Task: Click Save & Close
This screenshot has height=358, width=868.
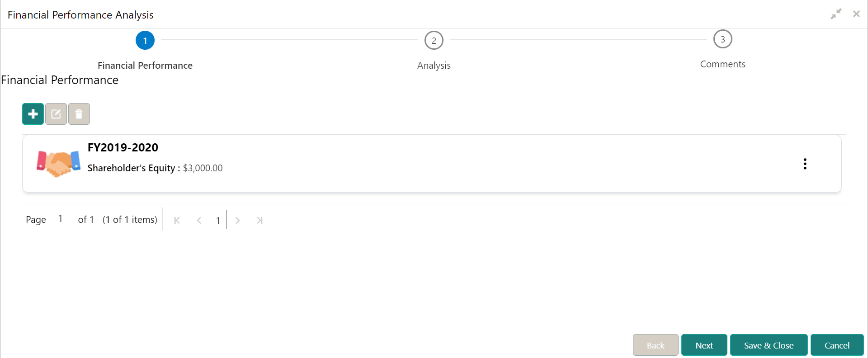Action: point(769,345)
